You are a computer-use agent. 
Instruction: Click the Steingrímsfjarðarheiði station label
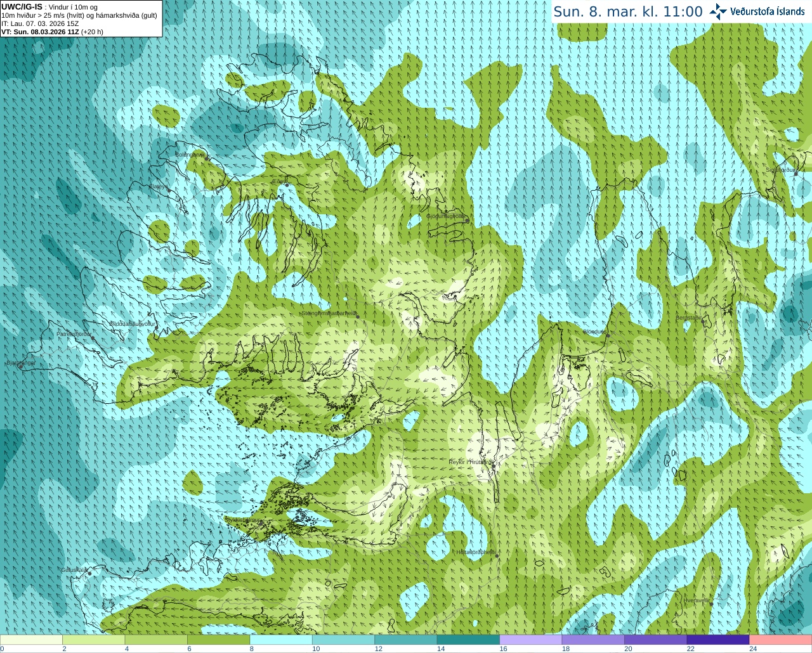[x=328, y=313]
